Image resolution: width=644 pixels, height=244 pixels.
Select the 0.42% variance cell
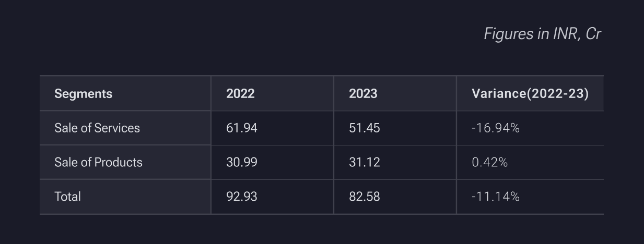click(490, 163)
